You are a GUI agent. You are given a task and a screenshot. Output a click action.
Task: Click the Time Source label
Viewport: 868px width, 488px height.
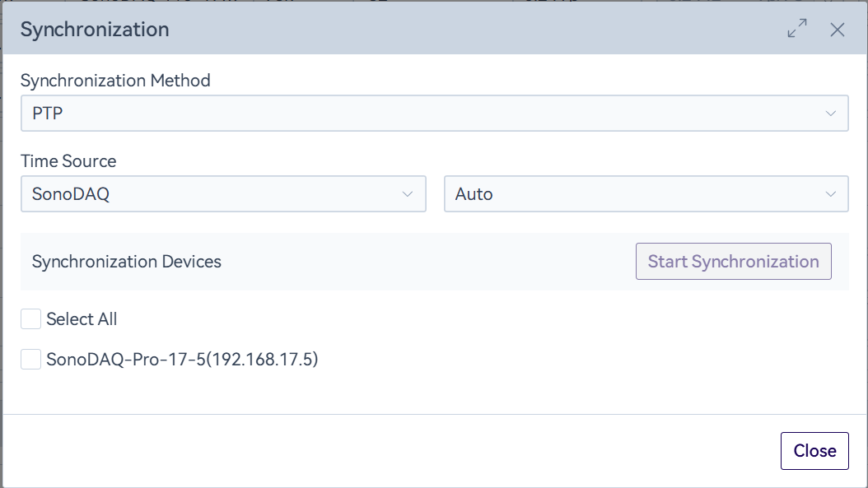tap(68, 161)
